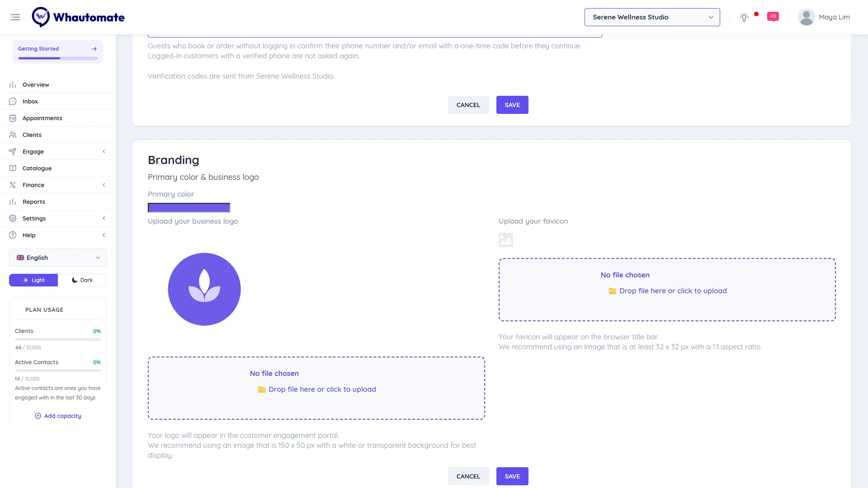Click the Appointments calendar icon
This screenshot has height=488, width=868.
pos(13,118)
